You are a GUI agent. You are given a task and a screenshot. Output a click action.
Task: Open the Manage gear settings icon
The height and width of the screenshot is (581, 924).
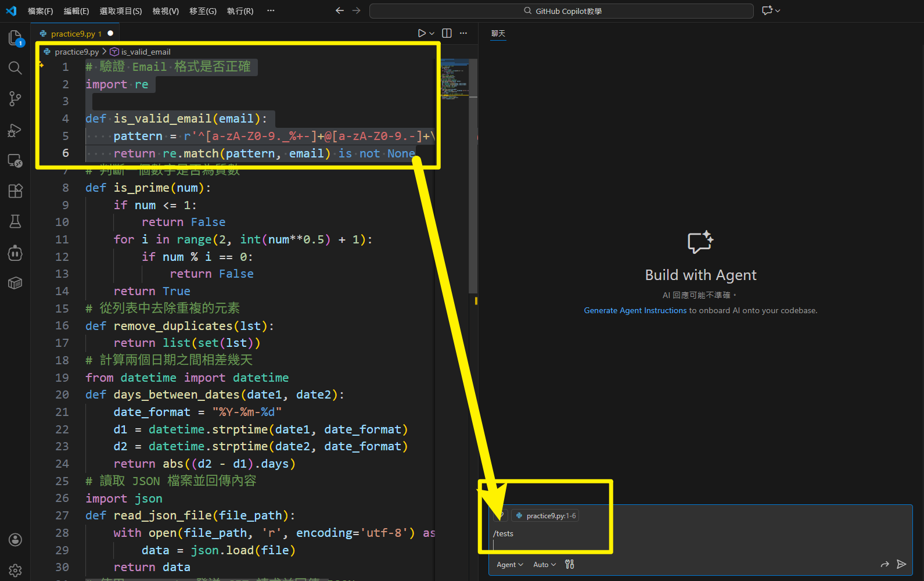click(x=15, y=571)
